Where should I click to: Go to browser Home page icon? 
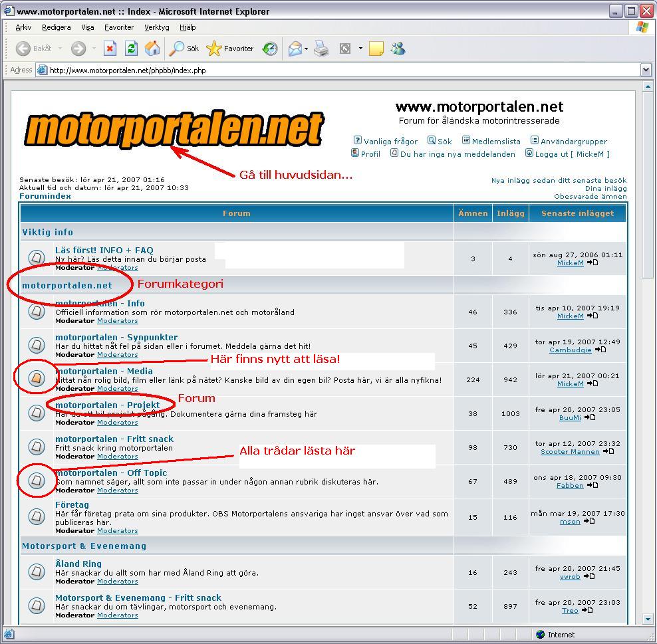coord(152,49)
